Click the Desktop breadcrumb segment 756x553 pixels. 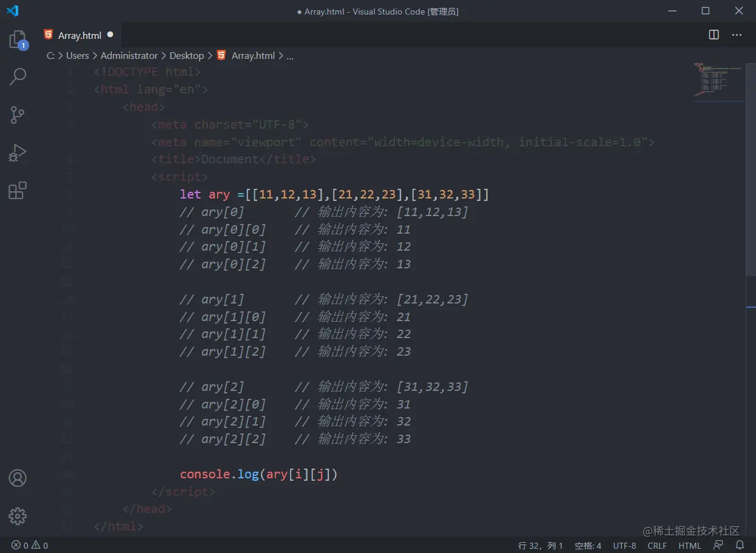click(x=187, y=55)
